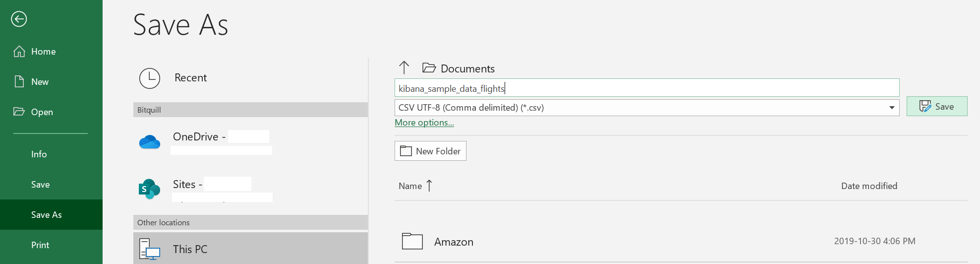Choose the SharePoint Sites icon
980x264 pixels.
coord(149,189)
